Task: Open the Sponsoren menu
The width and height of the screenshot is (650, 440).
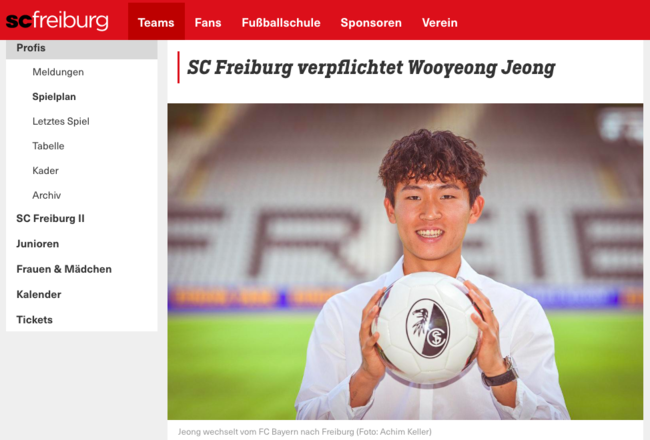Action: click(x=371, y=22)
